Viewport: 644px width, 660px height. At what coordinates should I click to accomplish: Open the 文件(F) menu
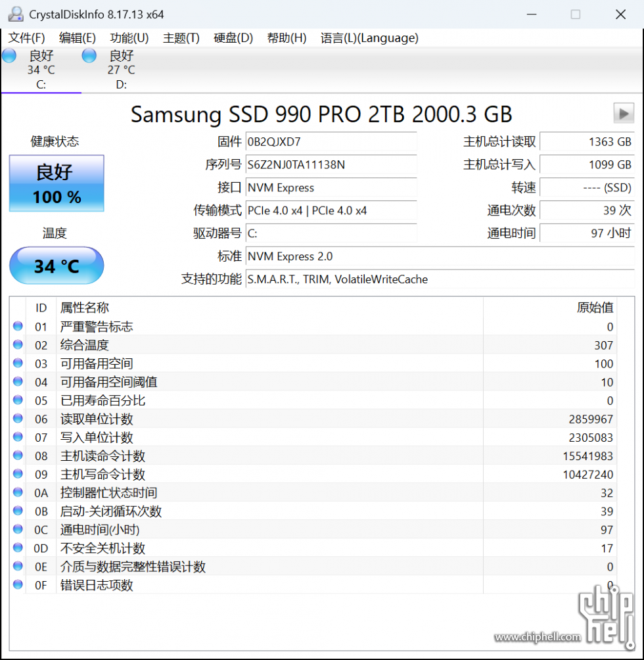pyautogui.click(x=26, y=38)
